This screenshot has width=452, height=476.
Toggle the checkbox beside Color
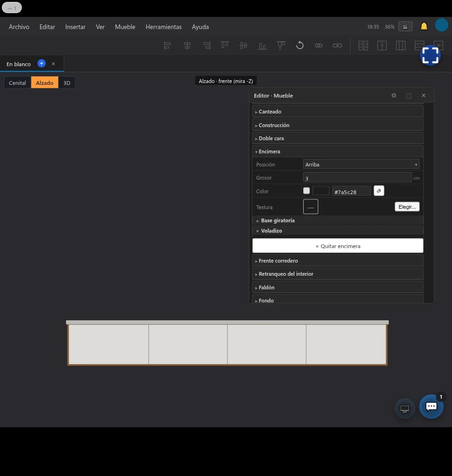(306, 191)
